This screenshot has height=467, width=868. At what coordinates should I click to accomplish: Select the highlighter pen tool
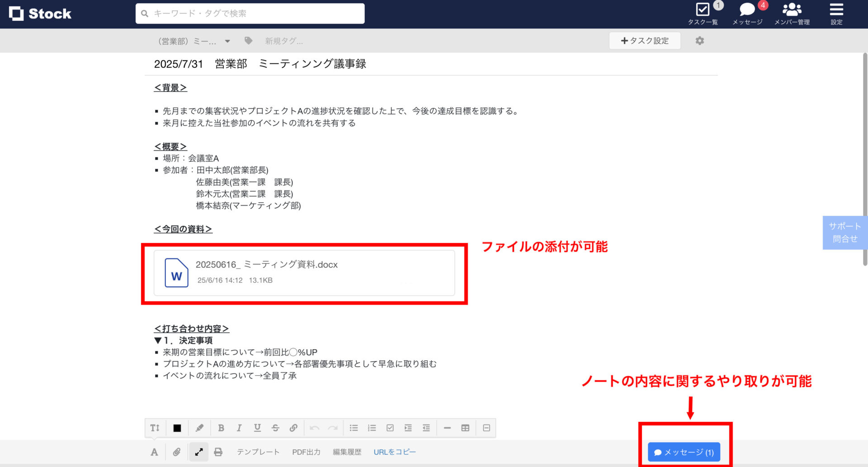pyautogui.click(x=200, y=427)
